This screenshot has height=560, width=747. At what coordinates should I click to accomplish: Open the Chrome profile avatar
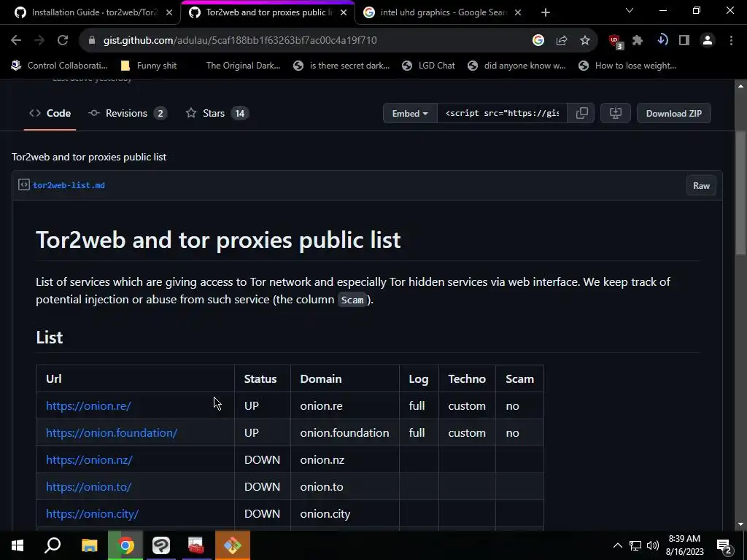pyautogui.click(x=708, y=41)
